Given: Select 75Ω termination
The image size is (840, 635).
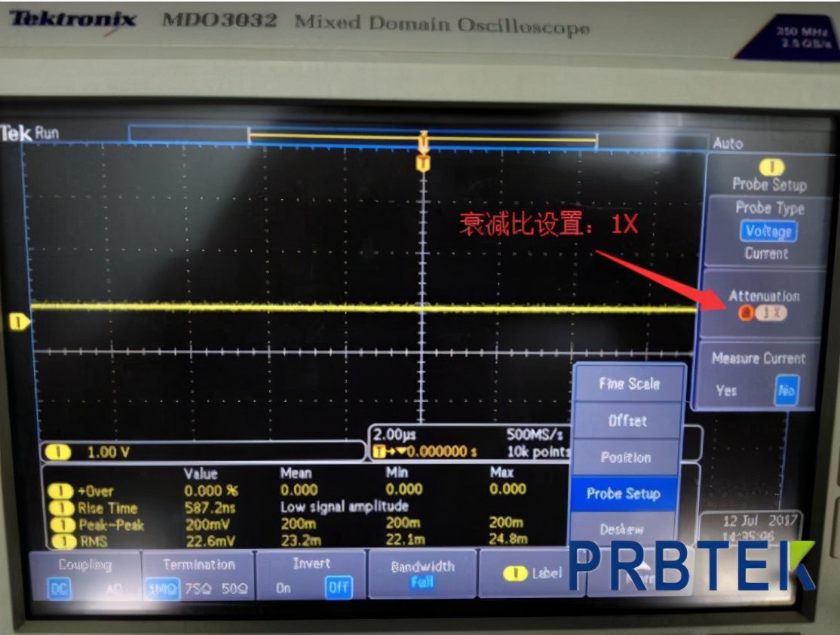Looking at the screenshot, I should coord(199,589).
